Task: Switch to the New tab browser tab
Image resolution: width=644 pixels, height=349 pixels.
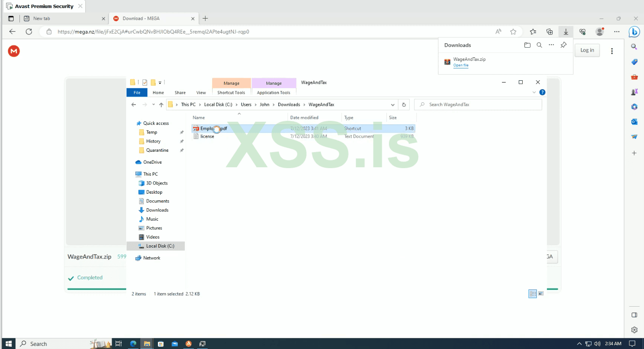Action: [x=64, y=19]
